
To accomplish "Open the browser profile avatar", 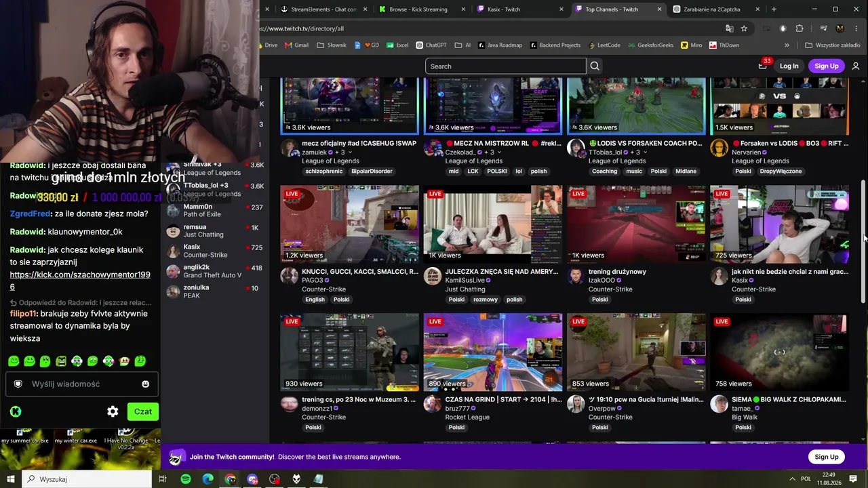I will point(840,28).
